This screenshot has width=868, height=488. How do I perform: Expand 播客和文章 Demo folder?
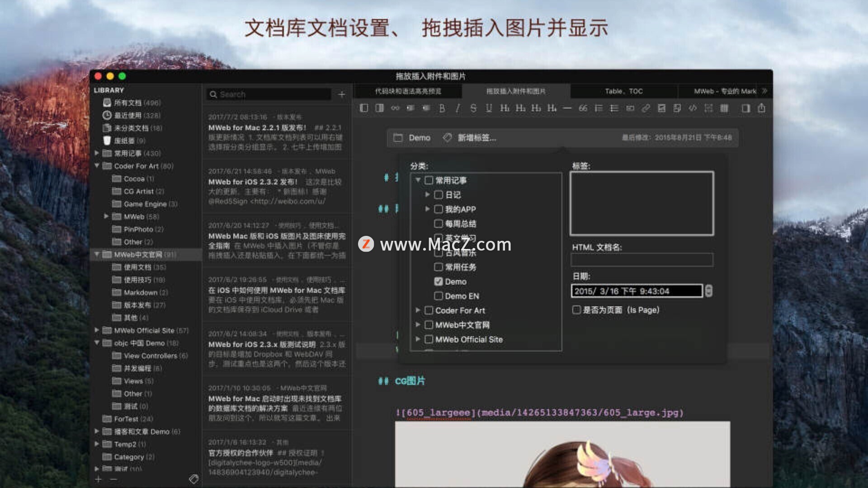coord(97,432)
